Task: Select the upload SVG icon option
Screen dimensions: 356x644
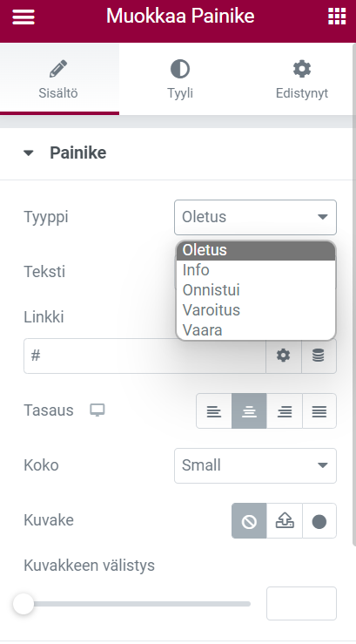Action: 285,521
